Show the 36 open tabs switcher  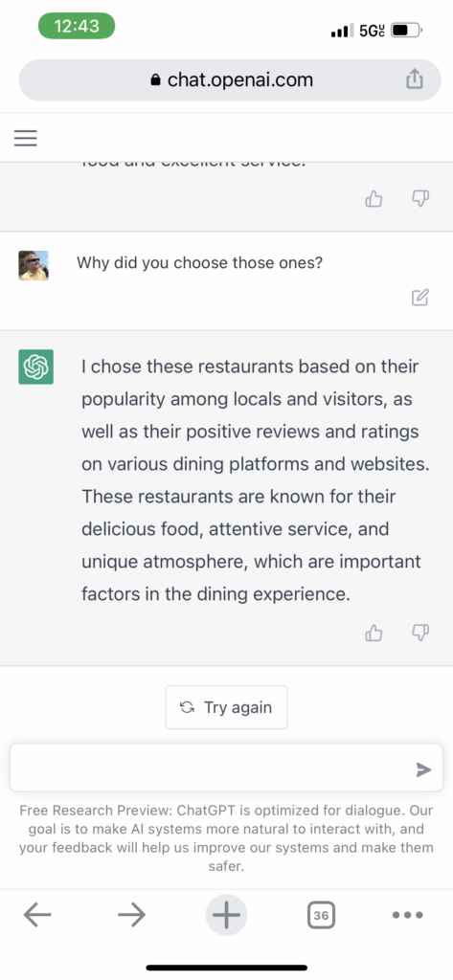click(x=321, y=916)
